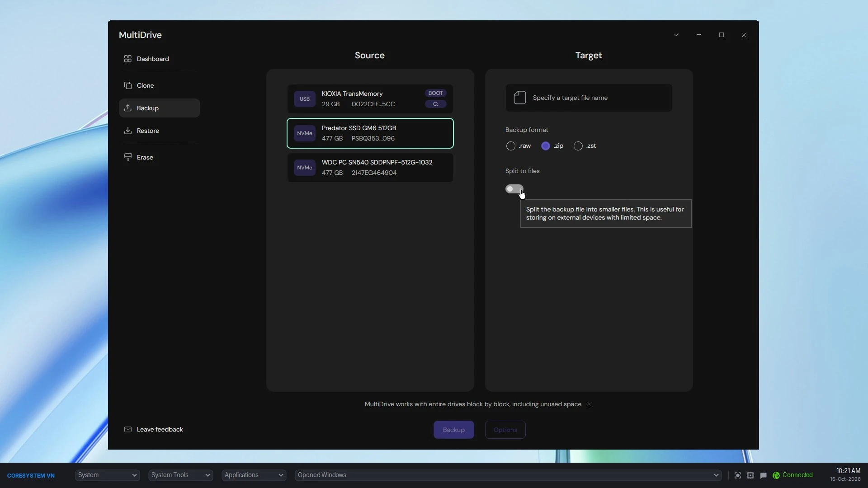Choose the .zip backup format
This screenshot has width=868, height=488.
[x=545, y=146]
